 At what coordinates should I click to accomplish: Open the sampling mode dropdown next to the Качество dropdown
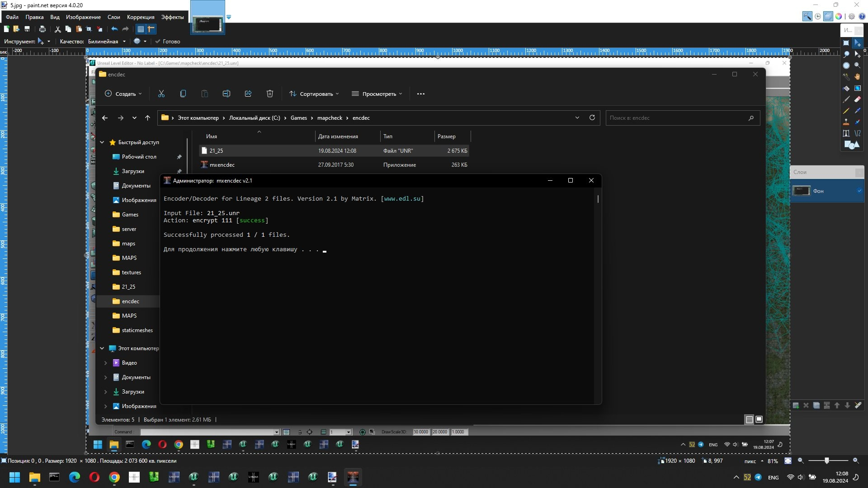pos(140,41)
